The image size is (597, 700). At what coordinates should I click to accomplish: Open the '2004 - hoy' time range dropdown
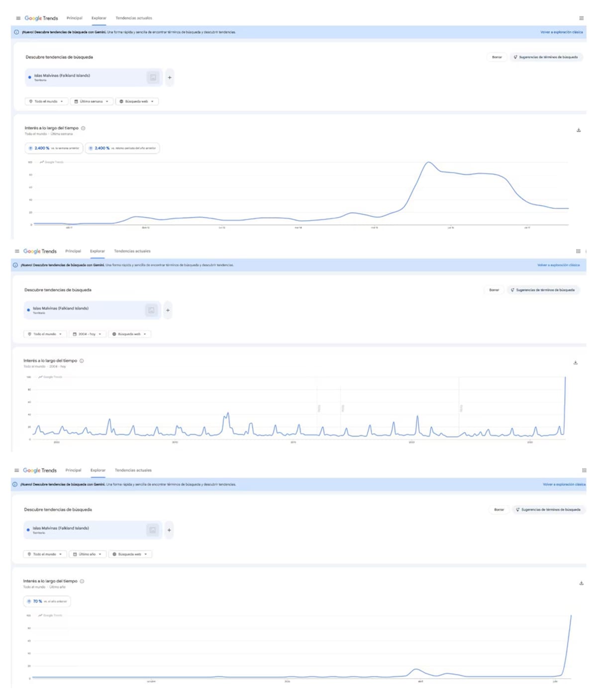pyautogui.click(x=87, y=334)
